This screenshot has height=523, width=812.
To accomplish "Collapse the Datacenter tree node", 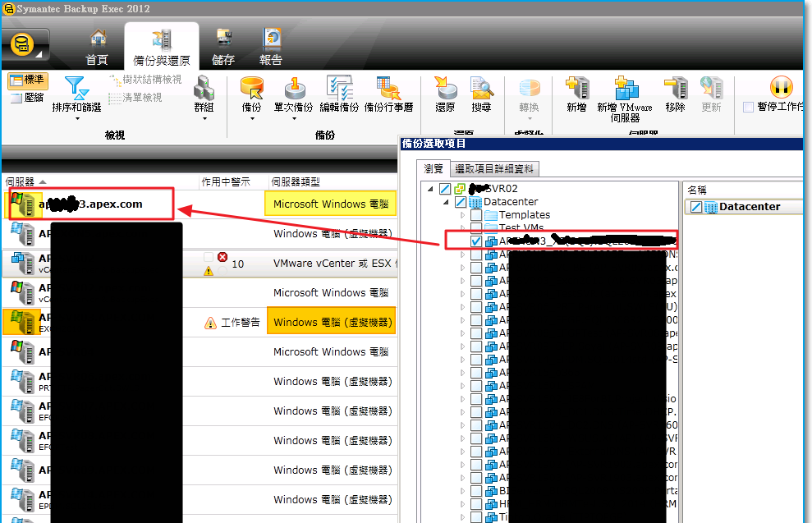I will 446,202.
